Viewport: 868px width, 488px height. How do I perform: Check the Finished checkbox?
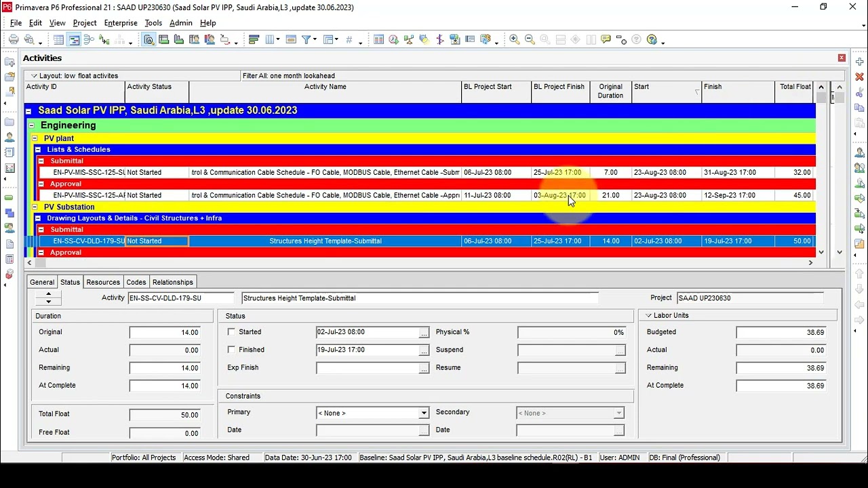231,350
